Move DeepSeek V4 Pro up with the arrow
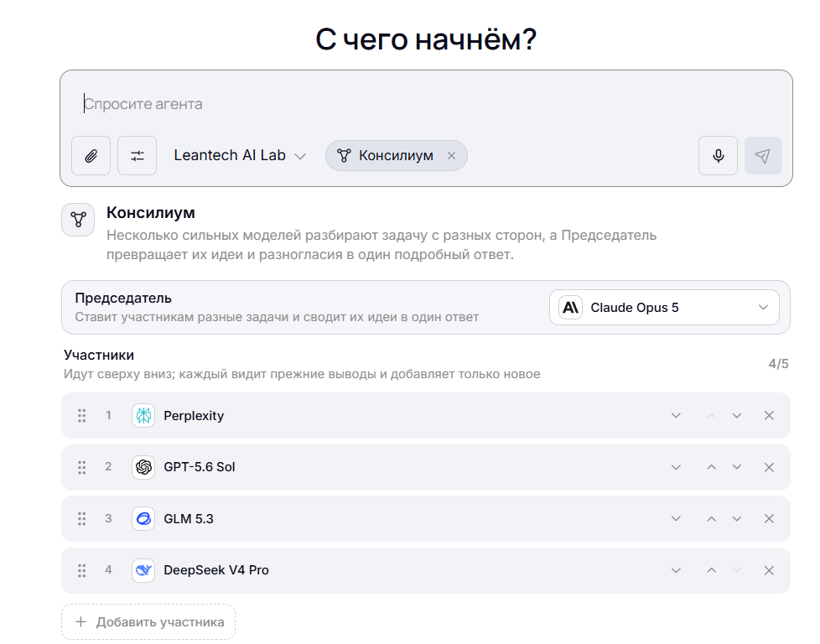 click(x=711, y=570)
